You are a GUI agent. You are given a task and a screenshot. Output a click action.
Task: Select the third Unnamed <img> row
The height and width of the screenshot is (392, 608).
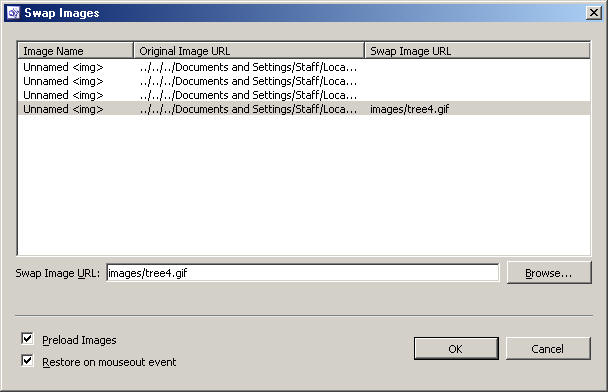pyautogui.click(x=304, y=95)
